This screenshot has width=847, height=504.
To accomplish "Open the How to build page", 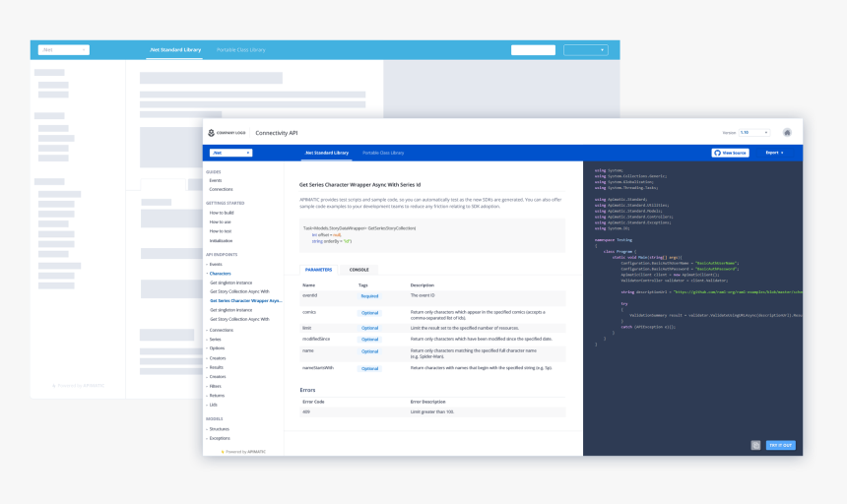I will pos(222,213).
